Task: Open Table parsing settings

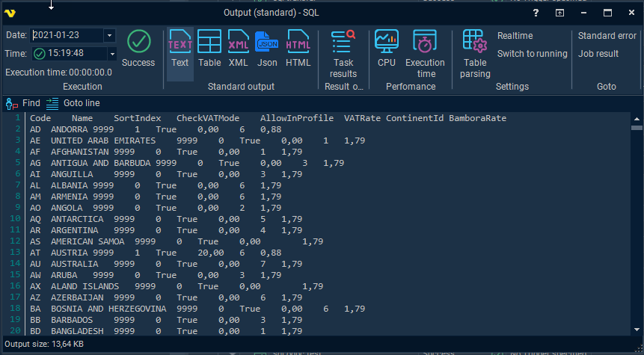Action: [x=475, y=54]
